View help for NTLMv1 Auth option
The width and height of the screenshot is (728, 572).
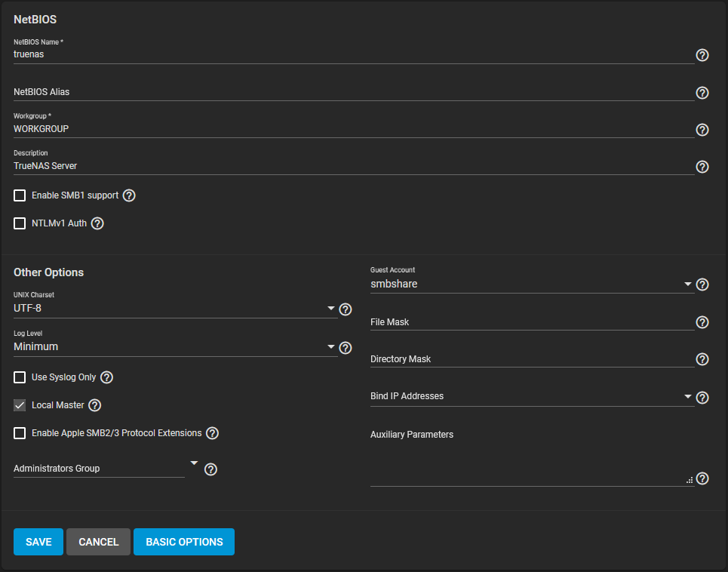click(x=97, y=223)
